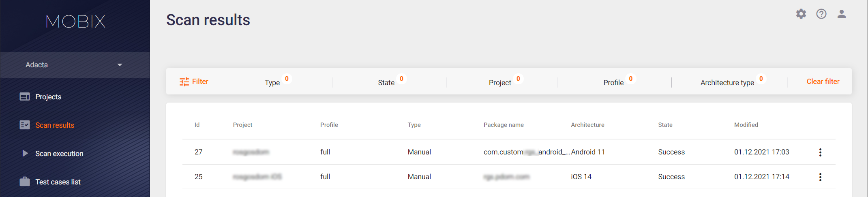Click the Filter sliders icon

point(184,82)
